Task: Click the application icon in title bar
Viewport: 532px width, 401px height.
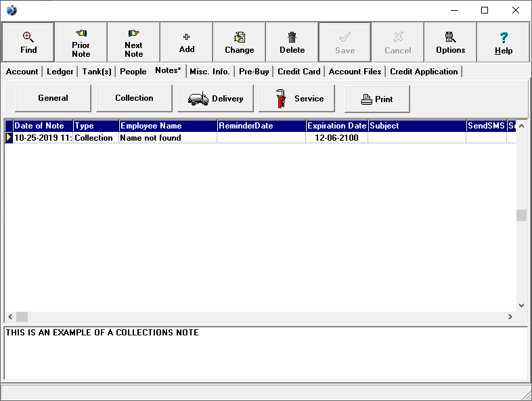Action: (x=12, y=10)
